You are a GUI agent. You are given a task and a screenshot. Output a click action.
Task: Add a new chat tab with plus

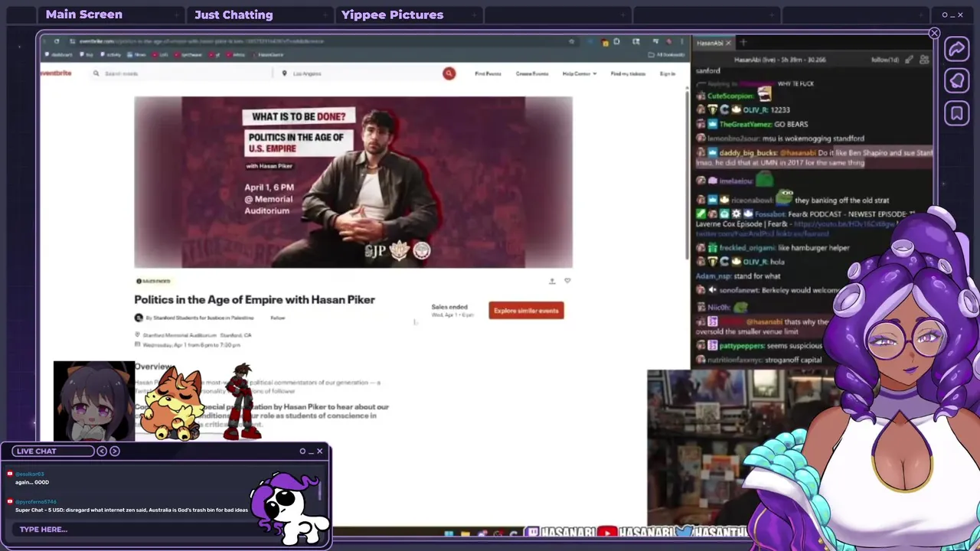pos(743,43)
